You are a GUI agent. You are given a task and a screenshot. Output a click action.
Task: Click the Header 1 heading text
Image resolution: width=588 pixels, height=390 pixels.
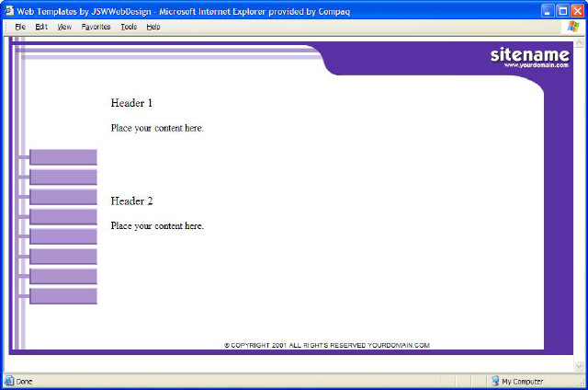131,103
